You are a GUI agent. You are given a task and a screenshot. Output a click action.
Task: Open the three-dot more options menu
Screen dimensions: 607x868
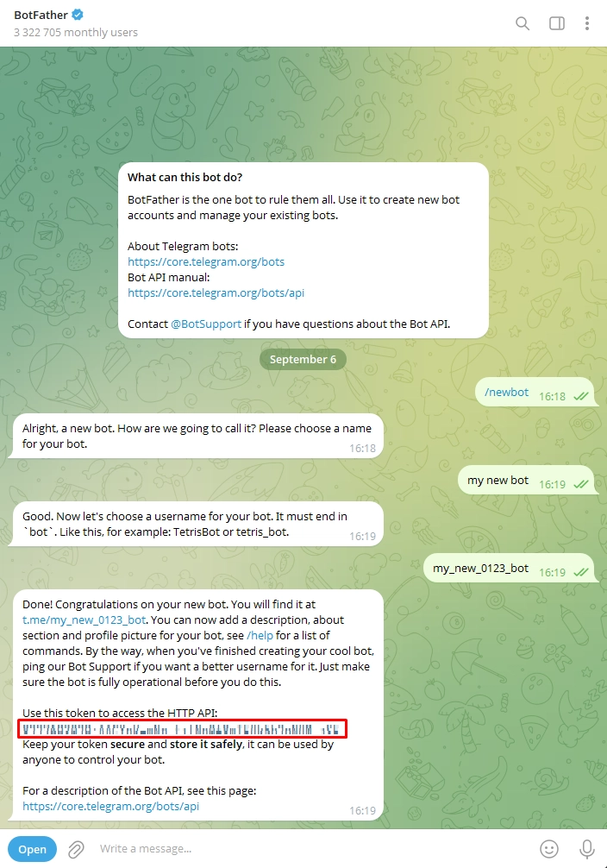(x=587, y=23)
